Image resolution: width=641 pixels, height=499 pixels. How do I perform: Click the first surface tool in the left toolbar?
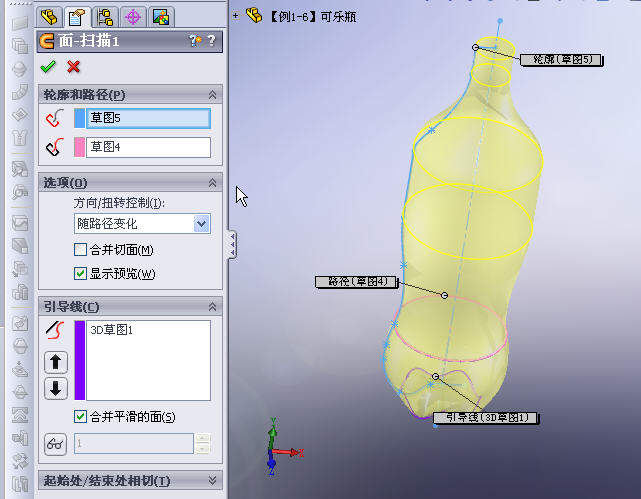(x=20, y=23)
